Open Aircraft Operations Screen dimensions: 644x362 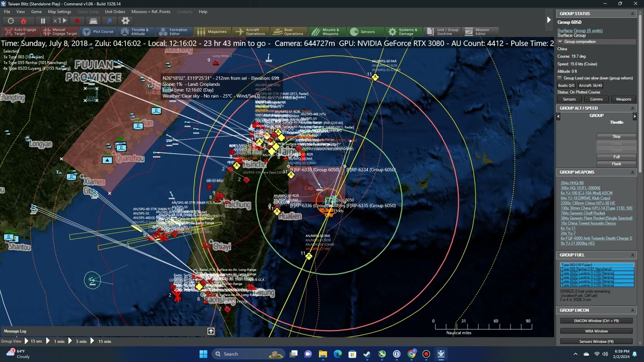click(x=250, y=32)
